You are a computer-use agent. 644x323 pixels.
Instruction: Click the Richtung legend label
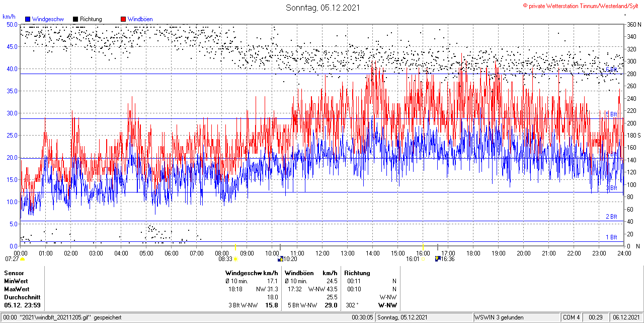(x=91, y=19)
